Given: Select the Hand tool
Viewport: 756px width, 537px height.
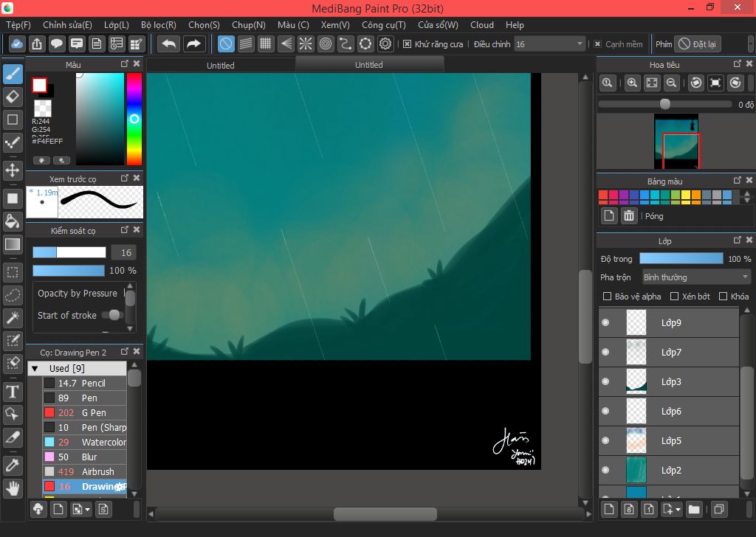Looking at the screenshot, I should pos(13,488).
